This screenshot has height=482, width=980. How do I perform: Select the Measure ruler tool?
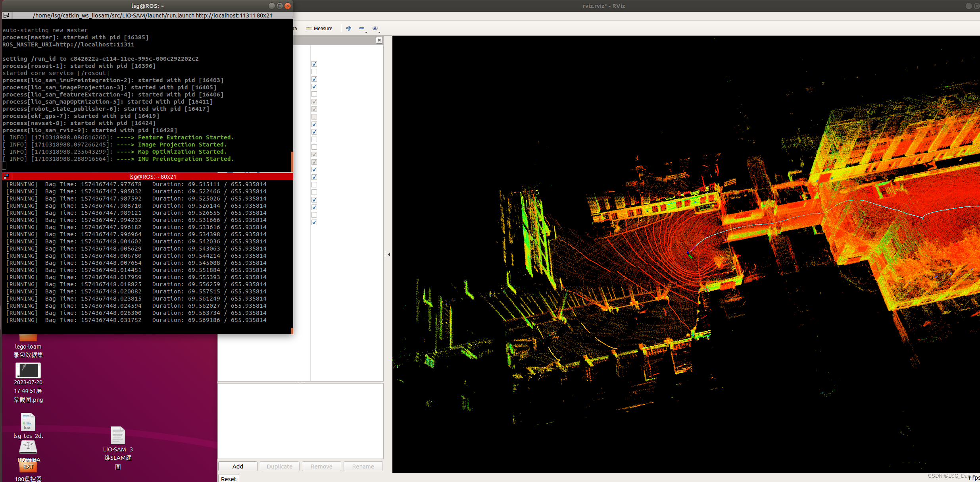[x=319, y=29]
